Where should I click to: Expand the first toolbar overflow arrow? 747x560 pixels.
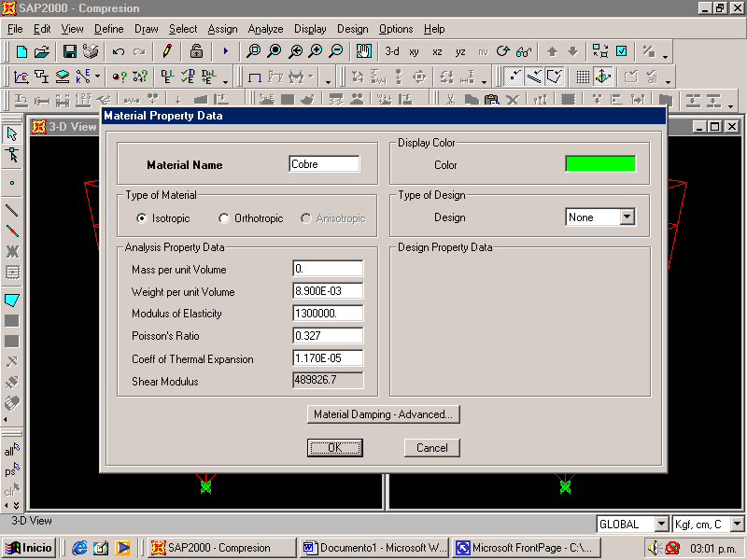click(x=665, y=57)
